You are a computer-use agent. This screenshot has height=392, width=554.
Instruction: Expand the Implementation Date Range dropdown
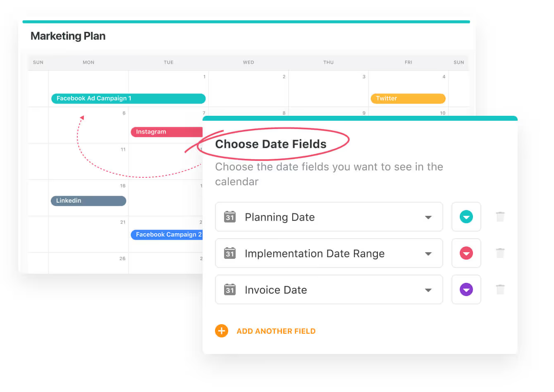pos(428,253)
